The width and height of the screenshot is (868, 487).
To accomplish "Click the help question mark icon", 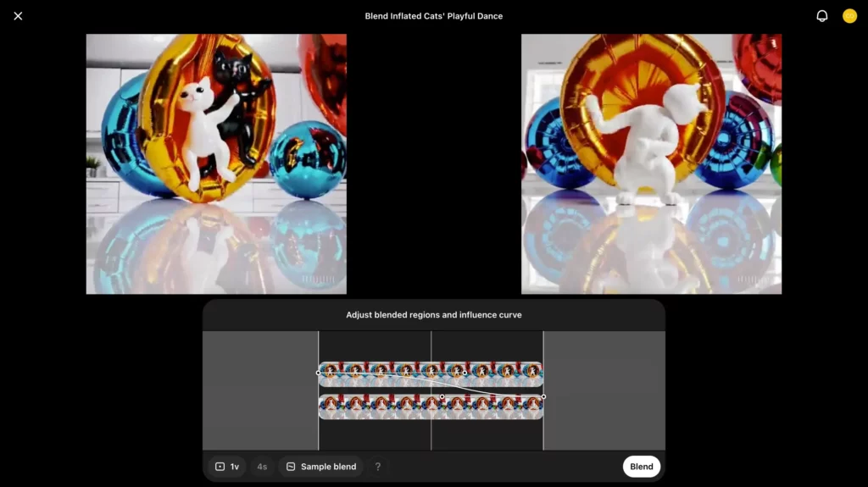I will click(377, 467).
